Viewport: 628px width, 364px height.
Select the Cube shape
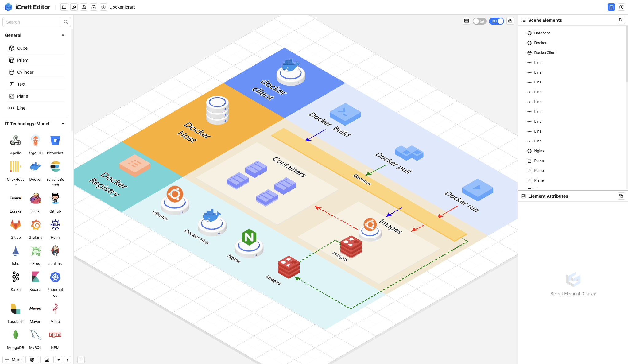36,48
